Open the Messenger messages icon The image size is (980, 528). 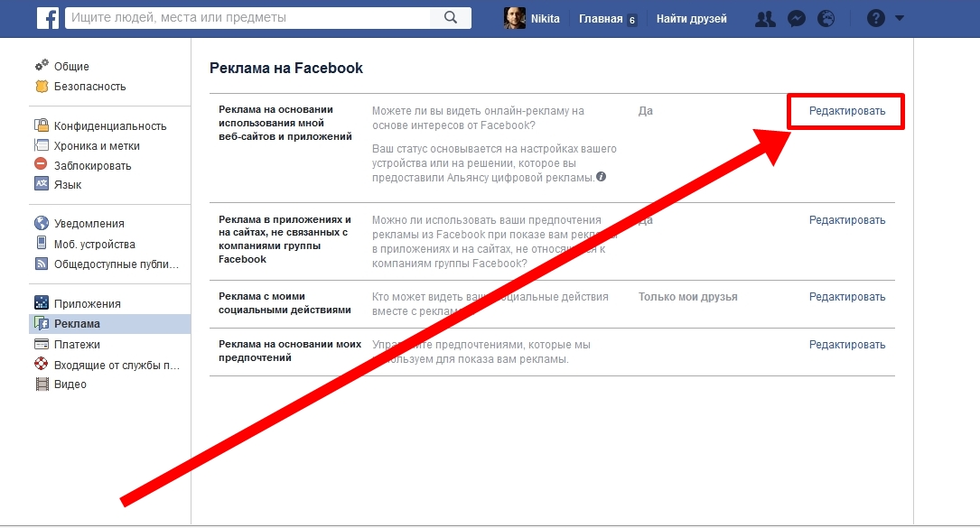pyautogui.click(x=796, y=18)
